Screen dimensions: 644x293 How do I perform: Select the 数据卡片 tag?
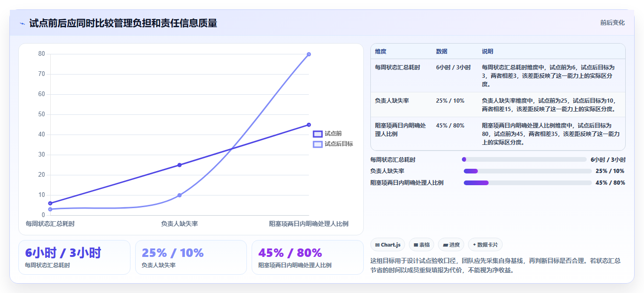point(485,245)
